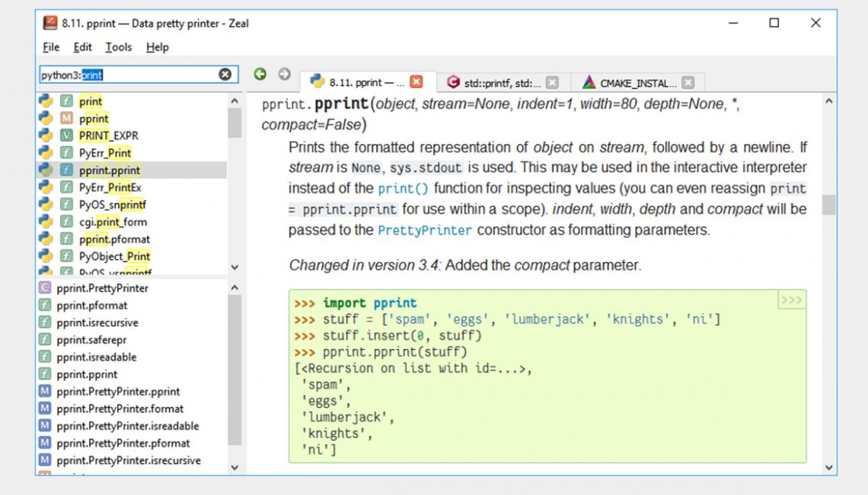Open pprint.pprint in the lower index list
This screenshot has width=868, height=495.
pos(132,374)
